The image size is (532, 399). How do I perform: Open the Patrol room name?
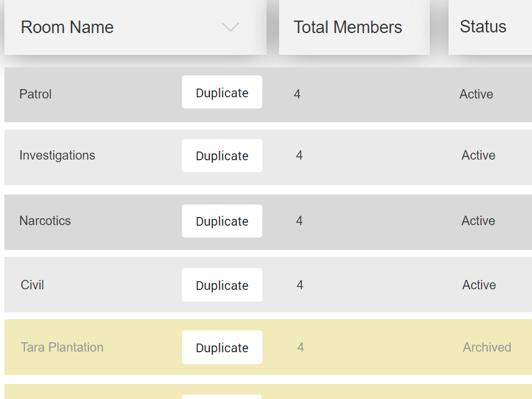[x=36, y=94]
